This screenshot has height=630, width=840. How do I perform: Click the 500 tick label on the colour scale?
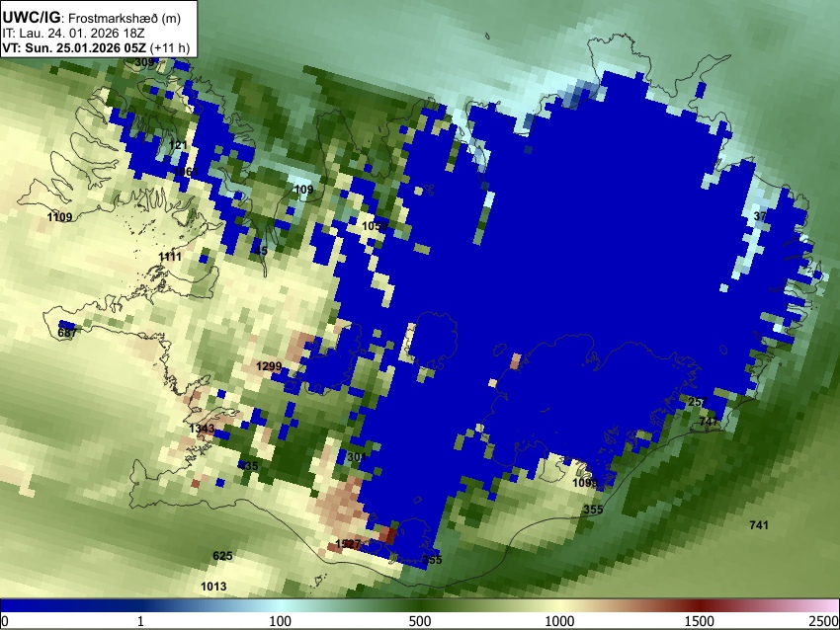pos(420,621)
